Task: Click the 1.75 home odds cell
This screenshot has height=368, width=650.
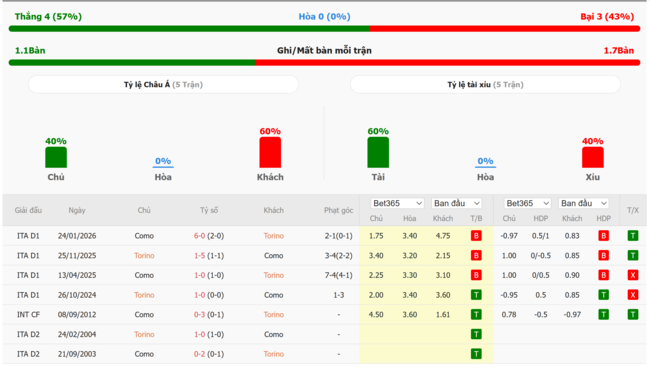Action: pyautogui.click(x=376, y=236)
